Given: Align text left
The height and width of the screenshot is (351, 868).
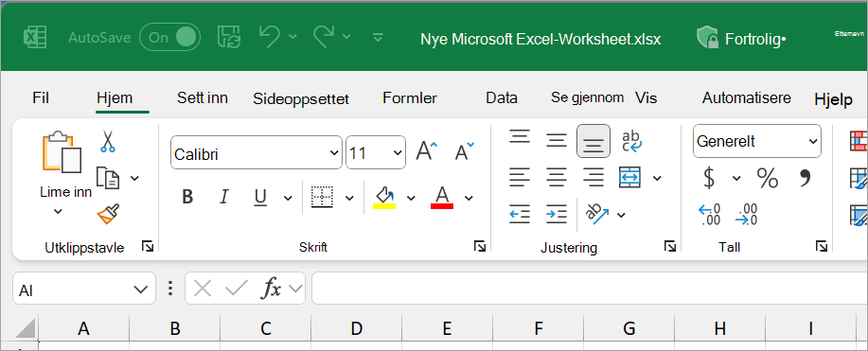Looking at the screenshot, I should (520, 177).
